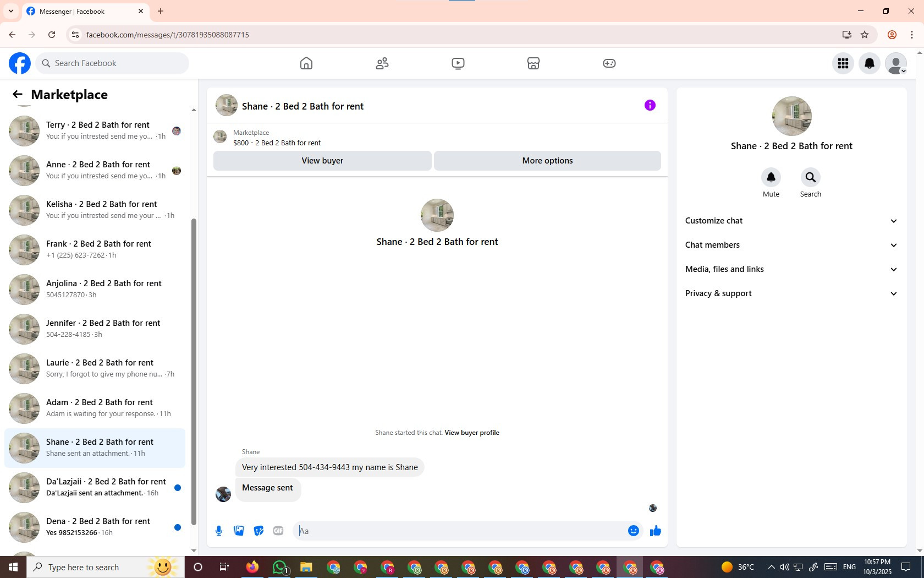The image size is (924, 578).
Task: Open the Video icon in top navigation
Action: 458,63
